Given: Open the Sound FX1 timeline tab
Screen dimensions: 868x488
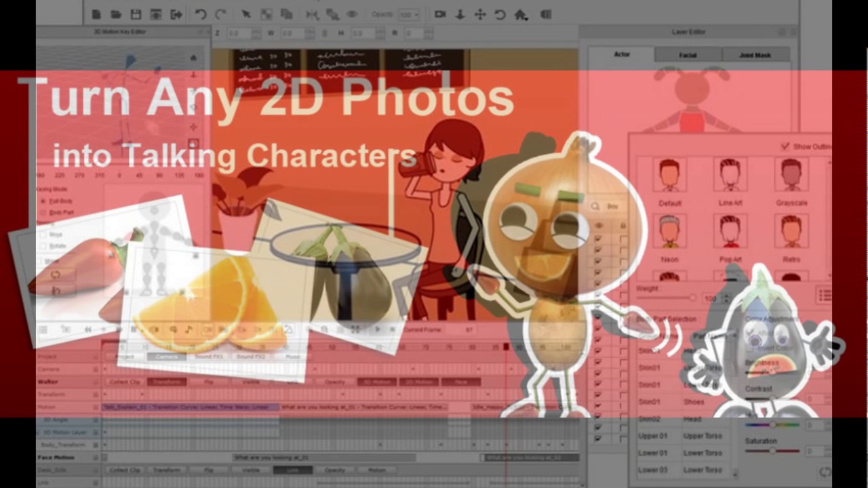Looking at the screenshot, I should coord(208,357).
